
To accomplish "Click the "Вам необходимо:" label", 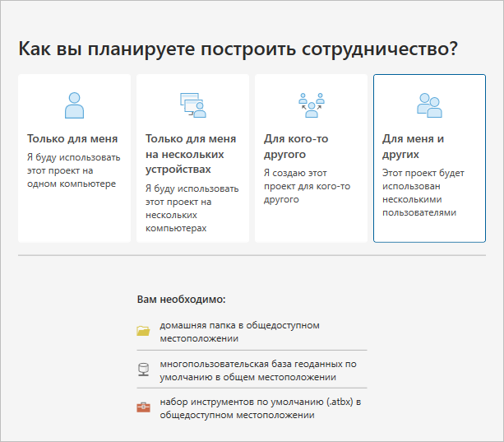I will pyautogui.click(x=181, y=300).
